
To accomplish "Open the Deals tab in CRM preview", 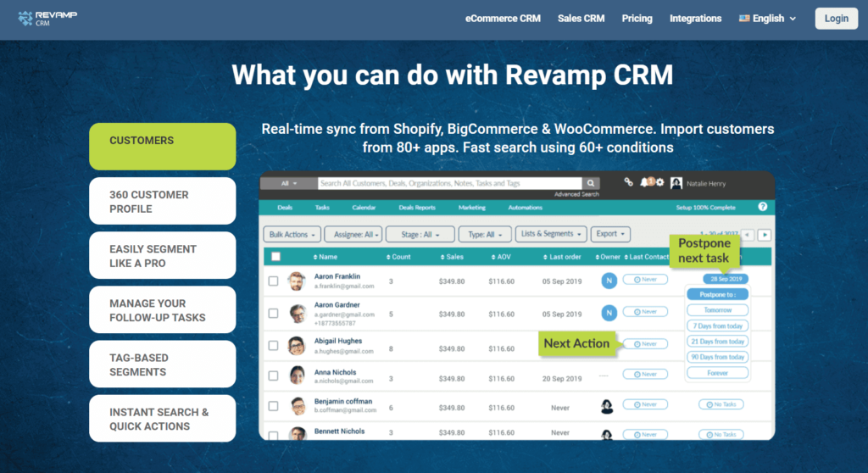I will 285,207.
